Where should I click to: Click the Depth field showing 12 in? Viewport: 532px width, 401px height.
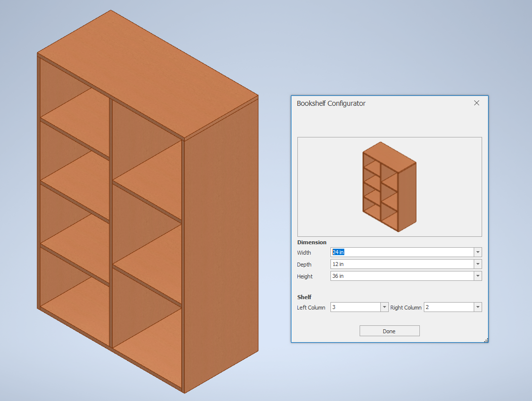(402, 264)
